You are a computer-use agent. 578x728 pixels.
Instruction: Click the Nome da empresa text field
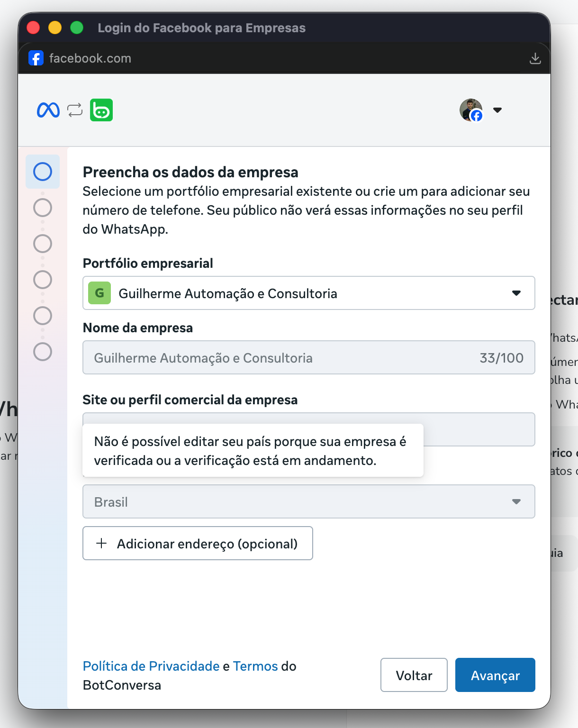coord(284,358)
